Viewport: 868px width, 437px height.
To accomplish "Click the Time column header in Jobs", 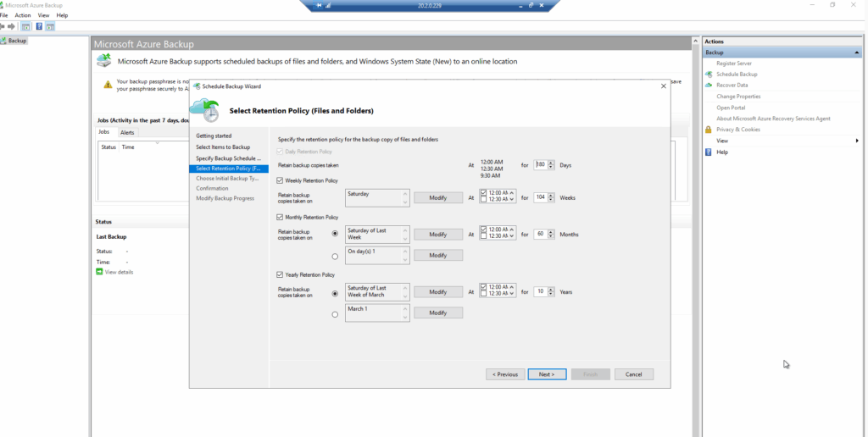I will (x=128, y=147).
